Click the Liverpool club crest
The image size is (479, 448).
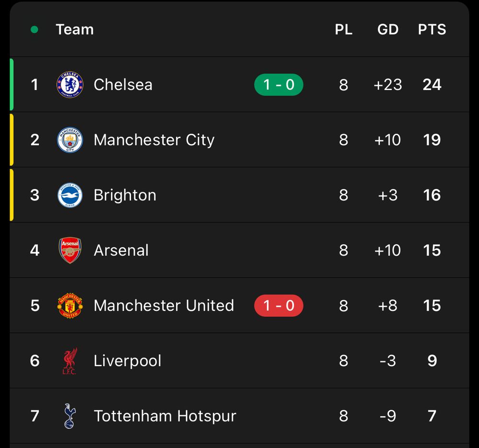tap(70, 361)
